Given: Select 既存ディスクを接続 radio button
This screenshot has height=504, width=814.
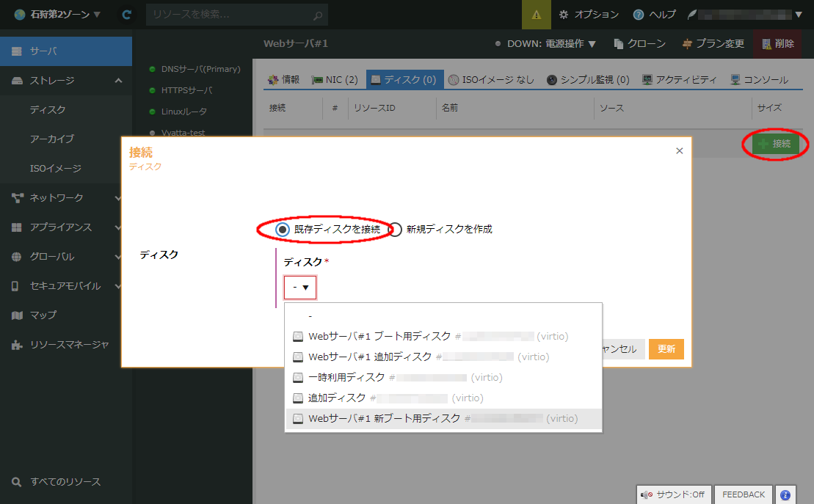Looking at the screenshot, I should tap(283, 230).
